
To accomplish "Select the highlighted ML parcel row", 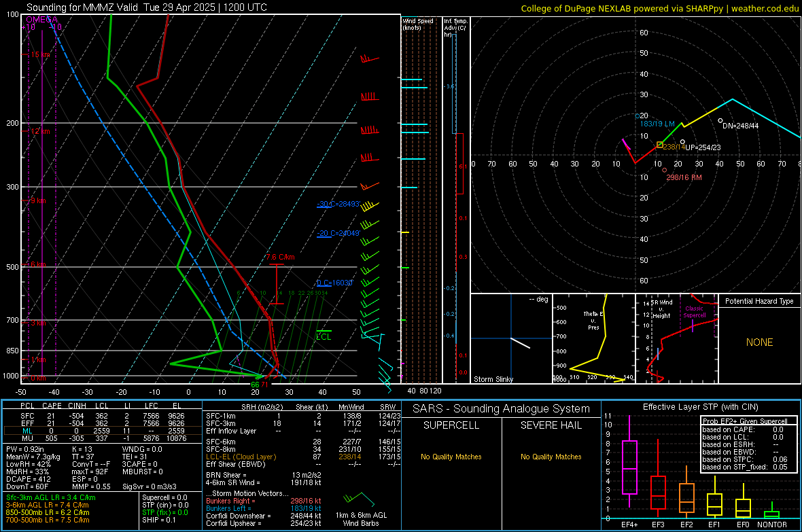I will [x=103, y=431].
